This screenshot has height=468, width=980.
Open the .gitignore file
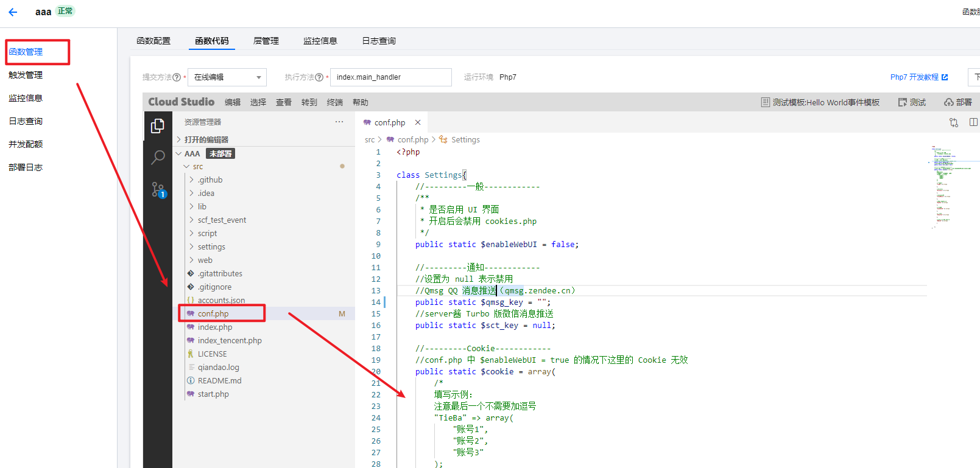pos(264,287)
